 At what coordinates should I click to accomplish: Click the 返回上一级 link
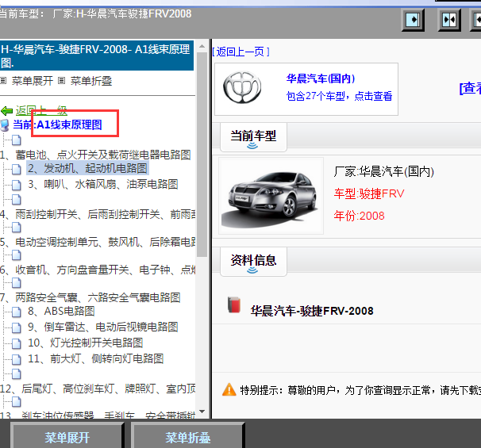(x=41, y=111)
